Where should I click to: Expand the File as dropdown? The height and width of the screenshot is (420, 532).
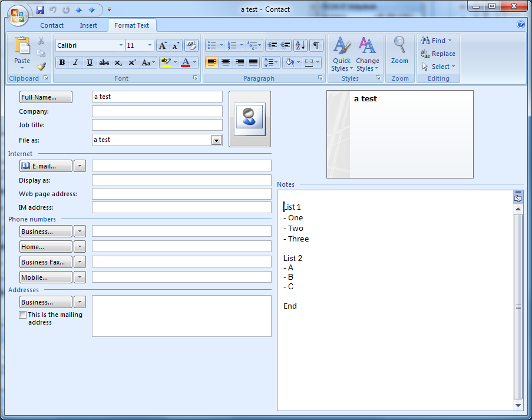click(216, 140)
